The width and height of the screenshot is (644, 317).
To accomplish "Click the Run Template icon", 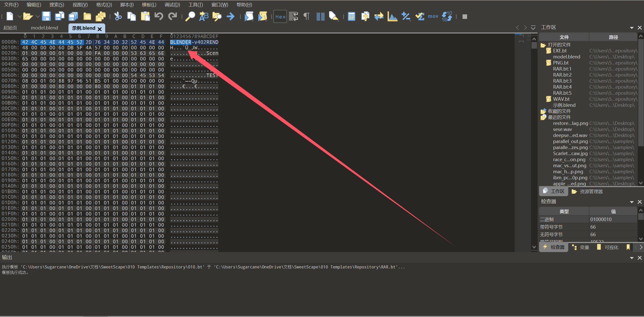I will point(262,16).
